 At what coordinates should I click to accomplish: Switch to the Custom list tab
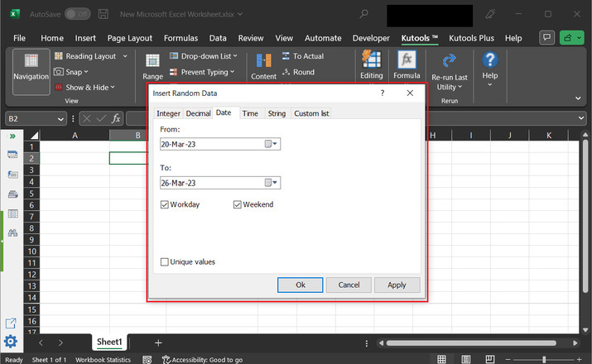(x=311, y=113)
